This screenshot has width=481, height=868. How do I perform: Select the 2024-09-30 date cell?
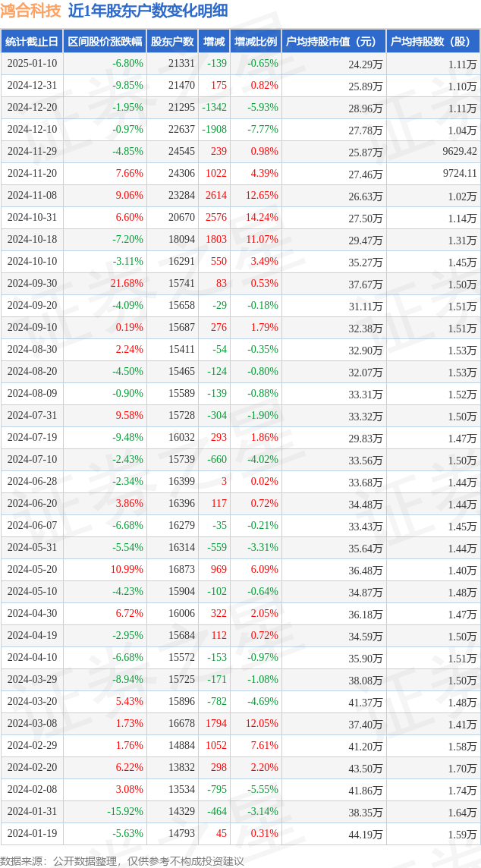click(x=32, y=284)
